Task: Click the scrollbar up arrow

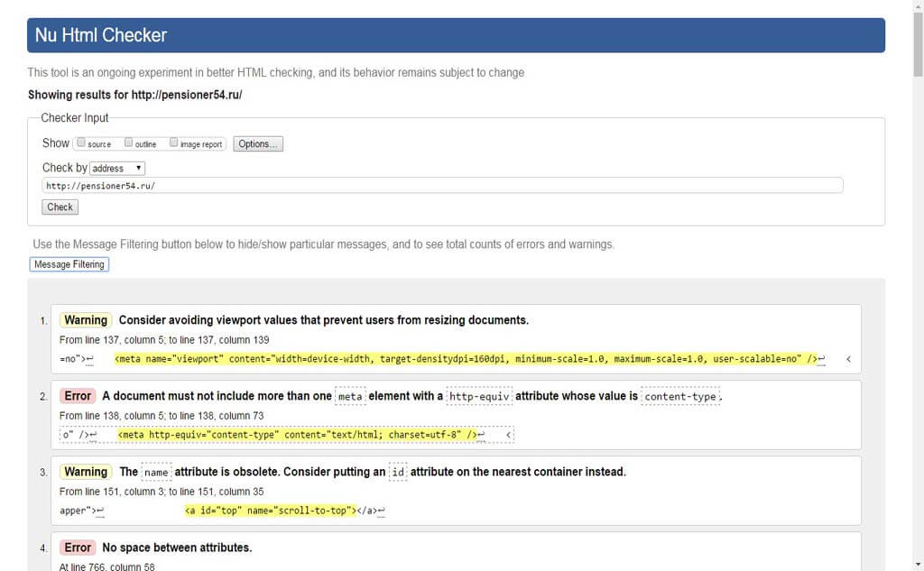Action: click(917, 6)
